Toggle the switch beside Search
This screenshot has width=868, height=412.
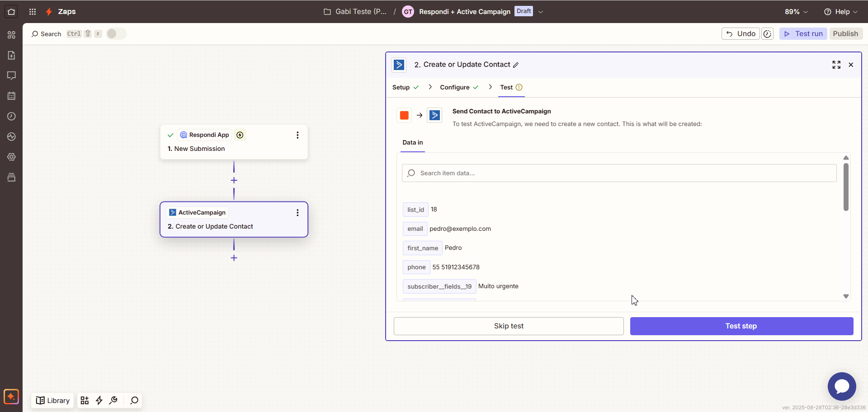116,34
